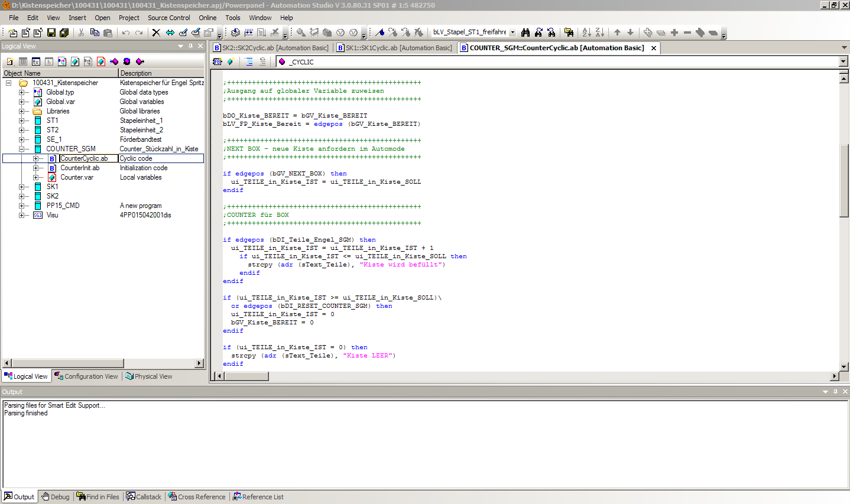Open the Source Control menu

click(169, 18)
